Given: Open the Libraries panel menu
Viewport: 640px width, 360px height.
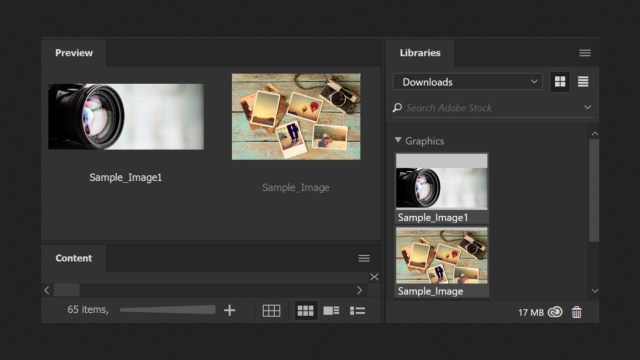Looking at the screenshot, I should pos(584,53).
